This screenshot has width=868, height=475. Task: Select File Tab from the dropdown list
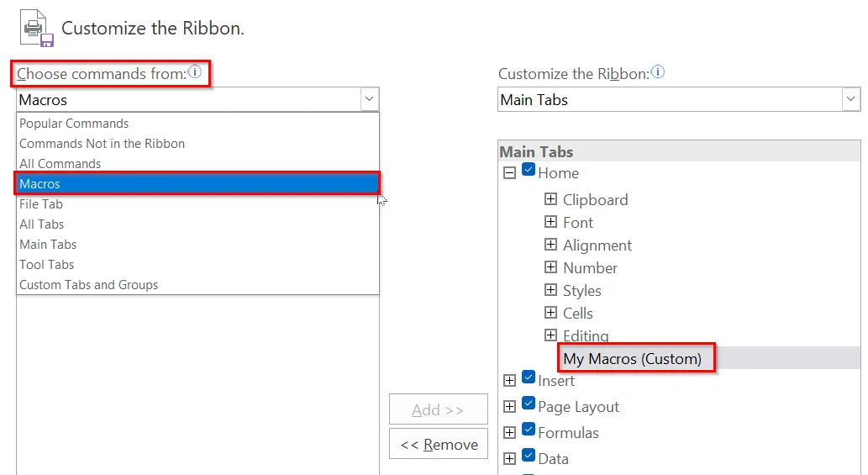pyautogui.click(x=197, y=204)
